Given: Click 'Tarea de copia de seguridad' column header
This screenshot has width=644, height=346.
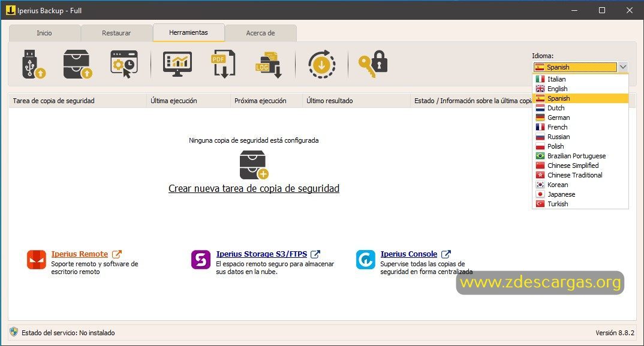Looking at the screenshot, I should 77,101.
